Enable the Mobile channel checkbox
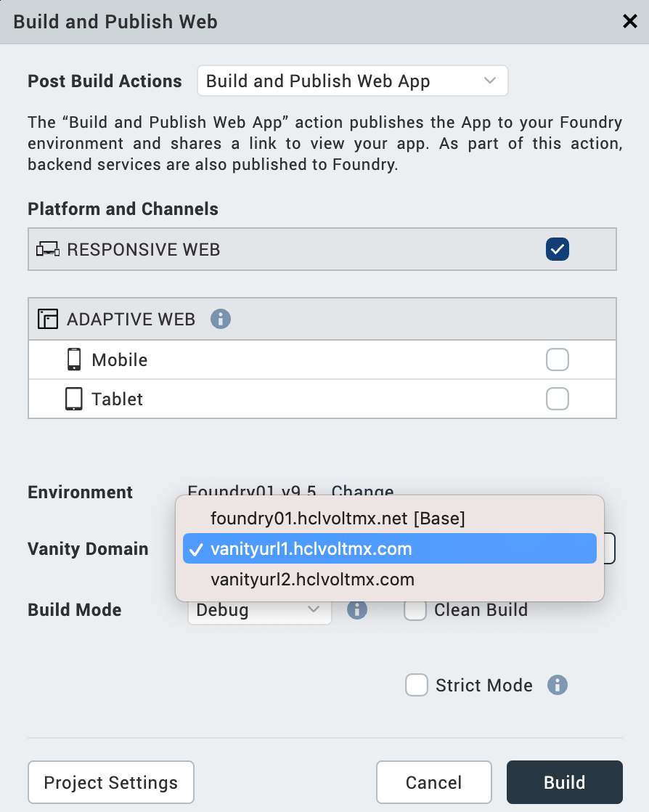 [558, 360]
